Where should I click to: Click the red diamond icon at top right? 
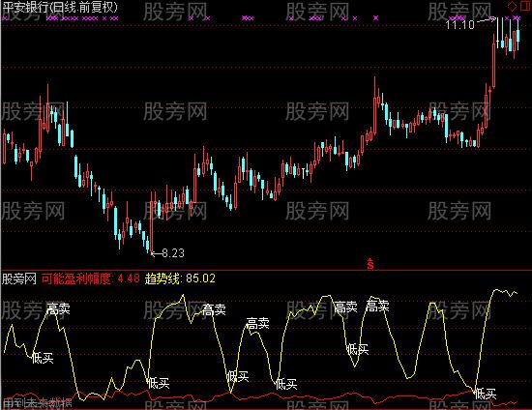512,6
